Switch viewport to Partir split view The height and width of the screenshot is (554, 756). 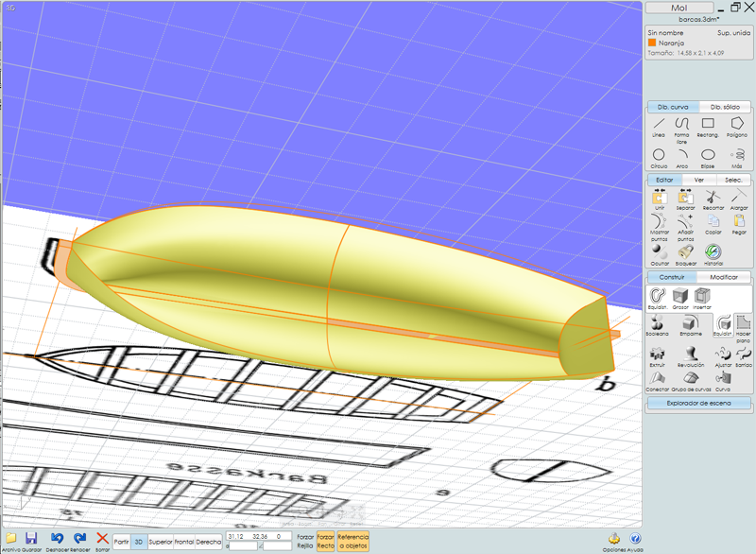pos(122,542)
